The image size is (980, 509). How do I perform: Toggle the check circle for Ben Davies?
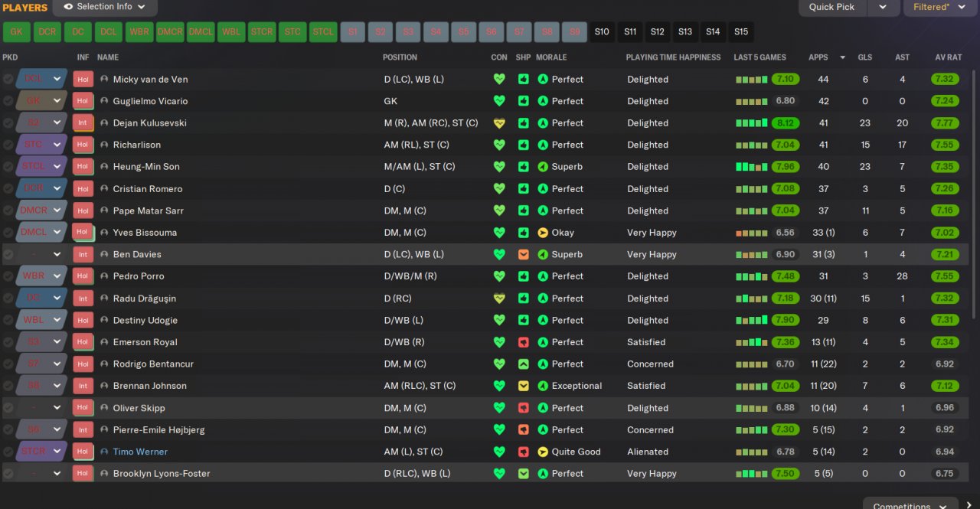(x=8, y=254)
